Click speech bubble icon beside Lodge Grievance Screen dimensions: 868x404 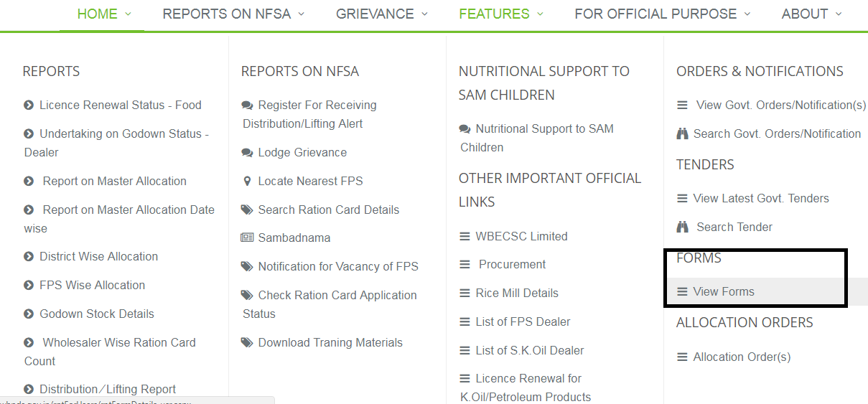[248, 153]
